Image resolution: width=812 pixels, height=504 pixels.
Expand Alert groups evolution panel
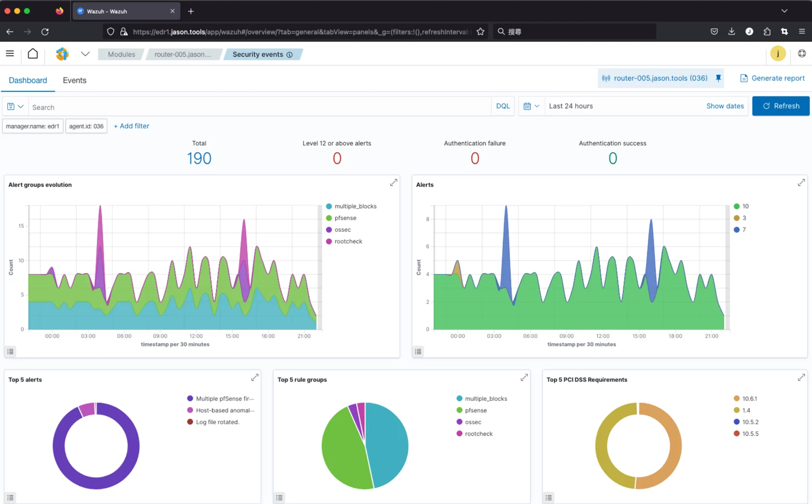(393, 183)
